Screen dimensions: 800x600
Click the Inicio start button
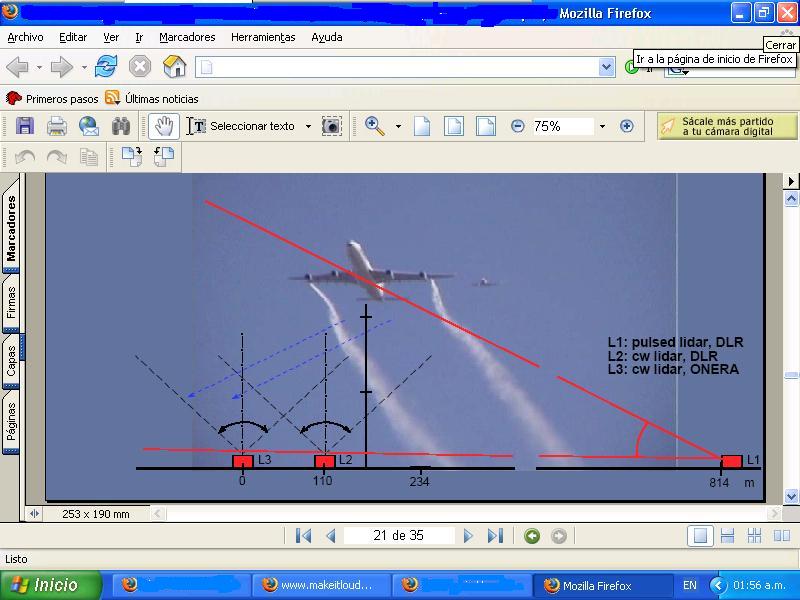[x=51, y=585]
